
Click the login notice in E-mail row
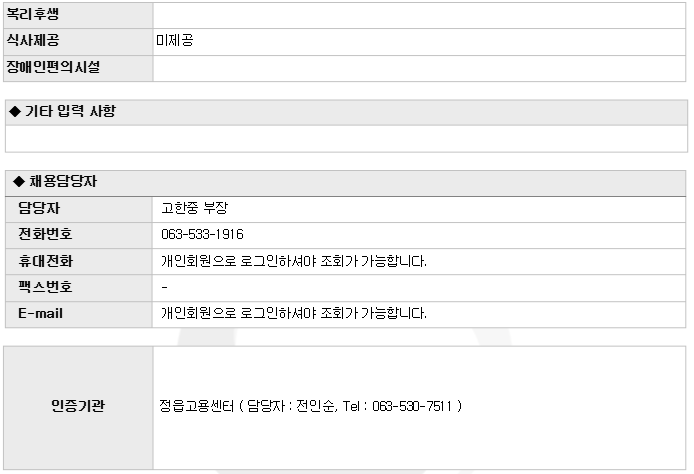[294, 313]
